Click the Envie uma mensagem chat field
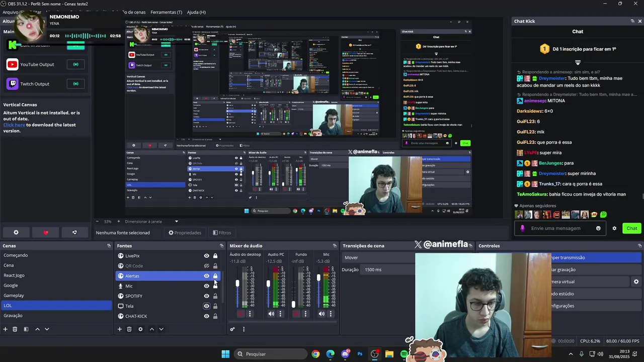644x362 pixels. (x=559, y=228)
